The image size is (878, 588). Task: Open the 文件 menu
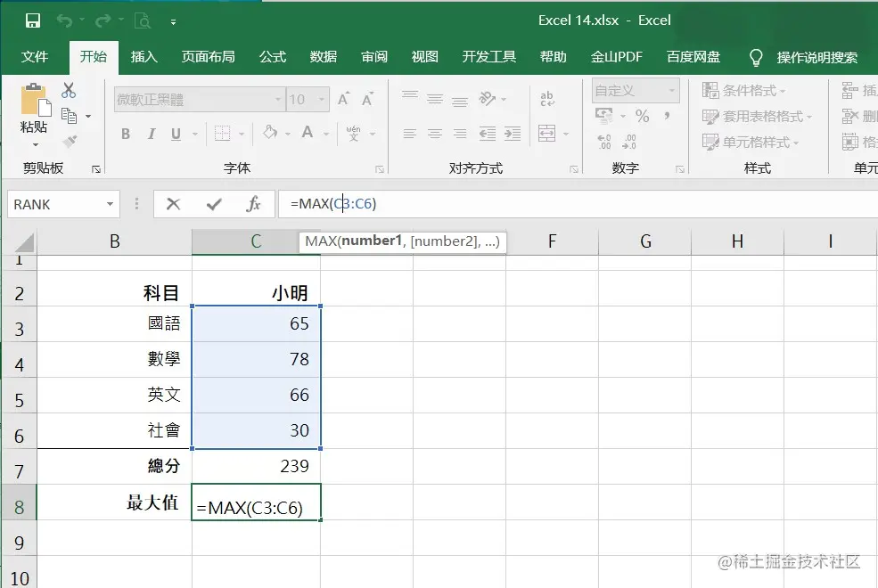coord(35,56)
